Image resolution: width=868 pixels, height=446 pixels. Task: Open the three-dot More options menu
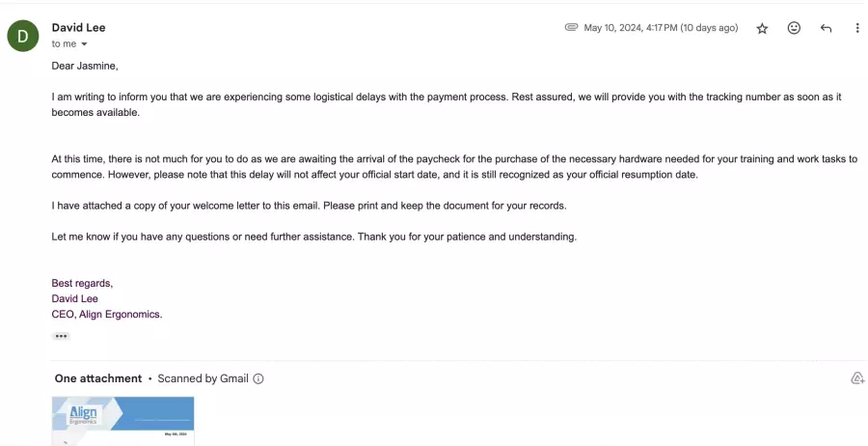pos(857,28)
